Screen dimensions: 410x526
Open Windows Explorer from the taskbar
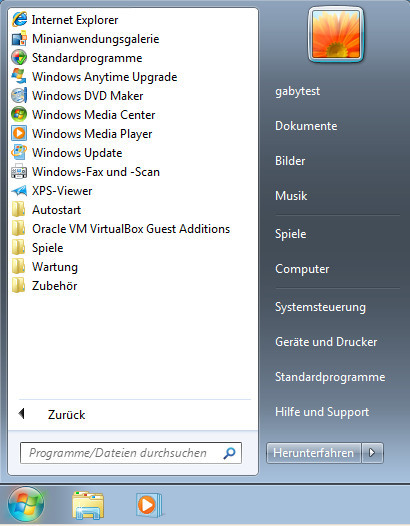(88, 505)
